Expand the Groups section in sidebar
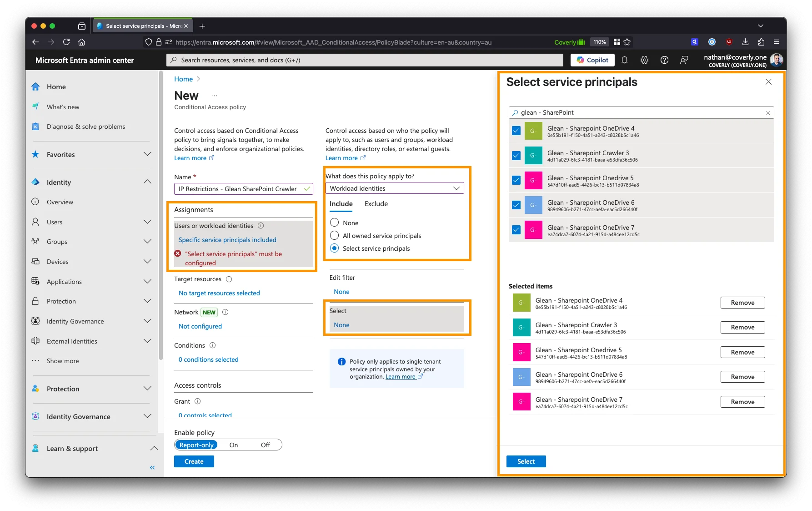 (147, 241)
